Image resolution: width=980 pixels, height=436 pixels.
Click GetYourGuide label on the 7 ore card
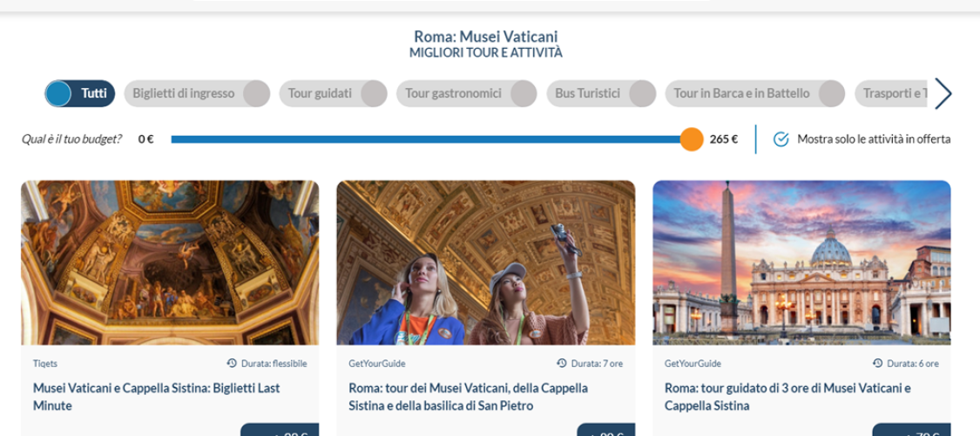pos(377,364)
